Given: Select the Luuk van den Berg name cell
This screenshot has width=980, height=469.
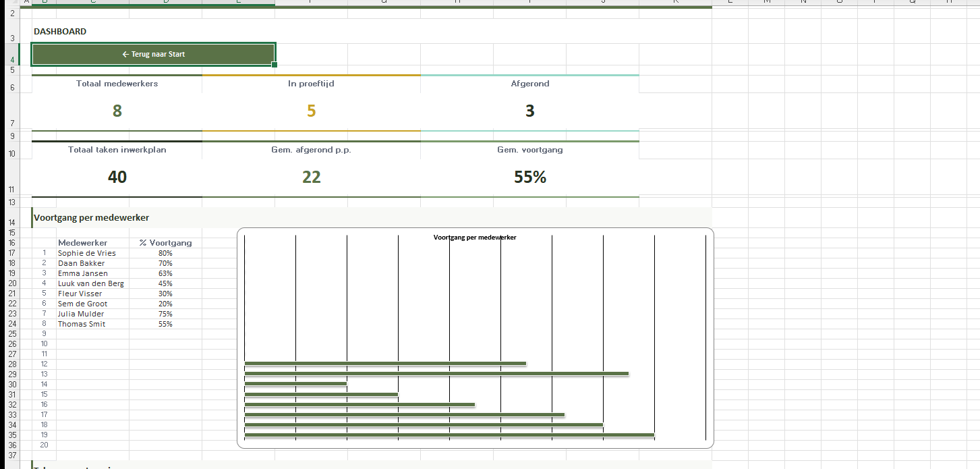Looking at the screenshot, I should [x=90, y=283].
